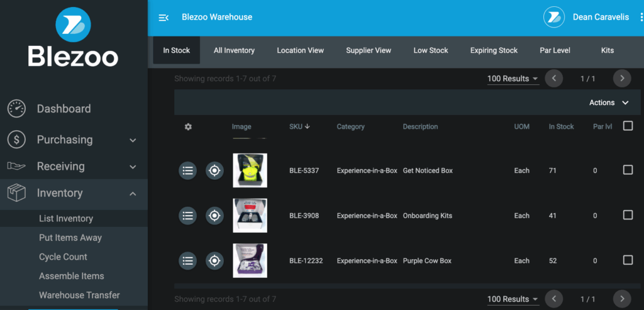This screenshot has width=644, height=310.
Task: Click the Category column header
Action: tap(350, 126)
